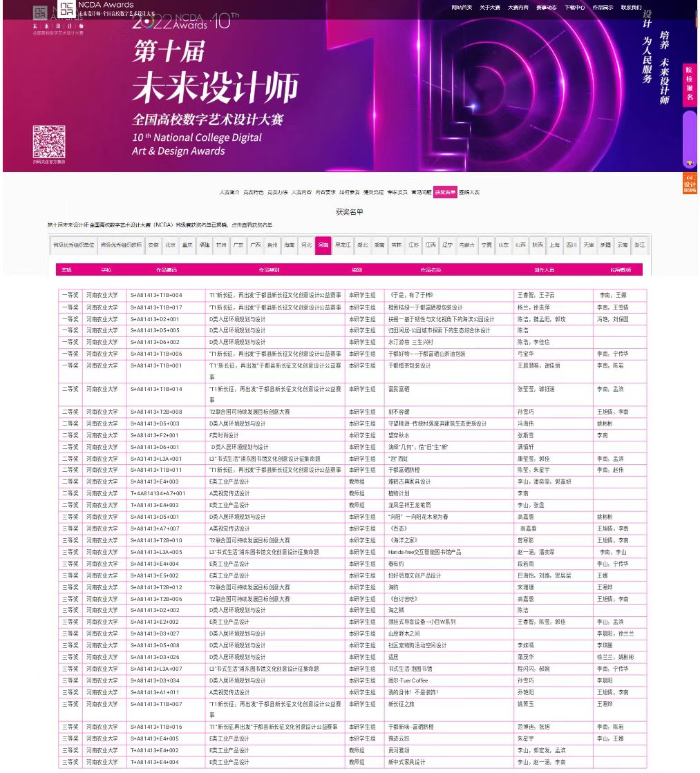700x773 pixels.
Task: Select the 黑龙江 province tab
Action: pos(343,245)
